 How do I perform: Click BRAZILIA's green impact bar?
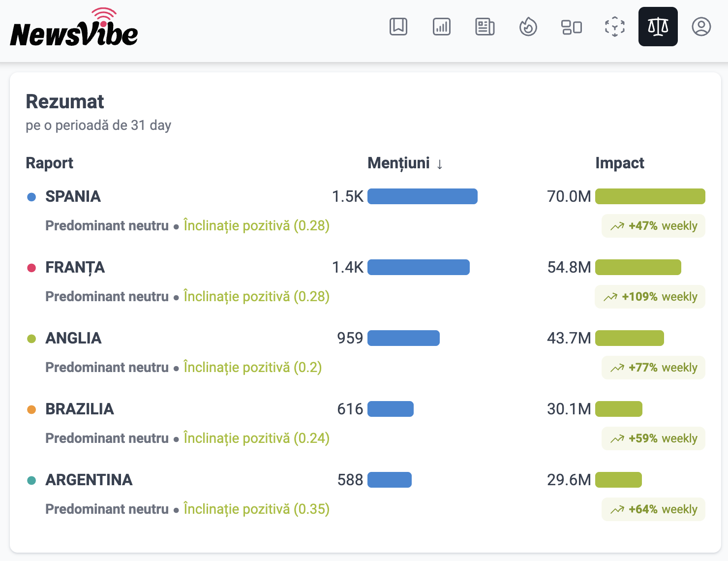click(x=619, y=409)
